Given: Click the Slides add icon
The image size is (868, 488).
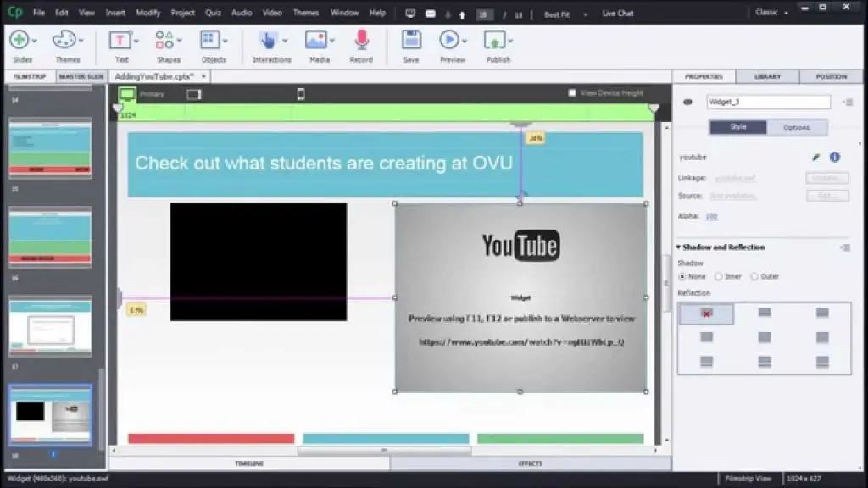Looking at the screenshot, I should [19, 40].
